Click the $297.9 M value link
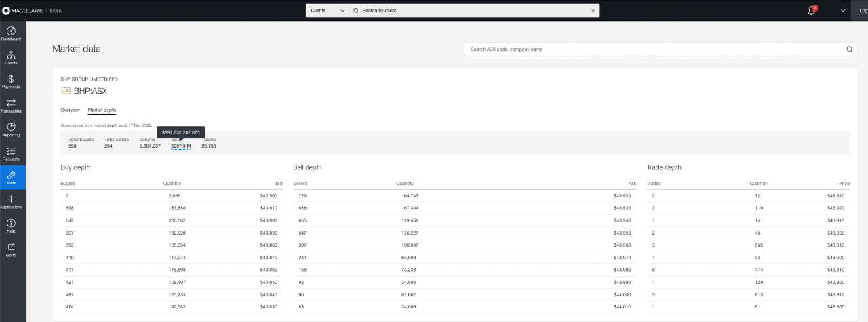The width and height of the screenshot is (868, 322). 181,146
